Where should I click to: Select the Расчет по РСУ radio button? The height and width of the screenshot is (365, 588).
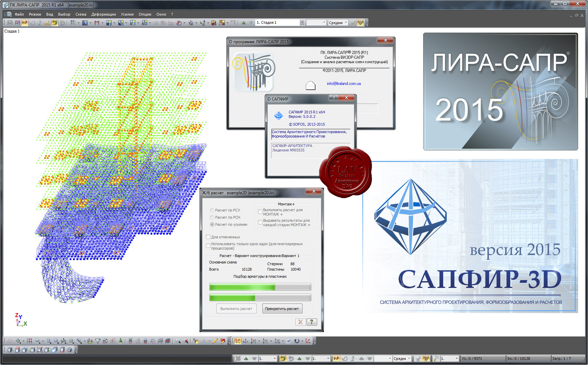click(212, 210)
